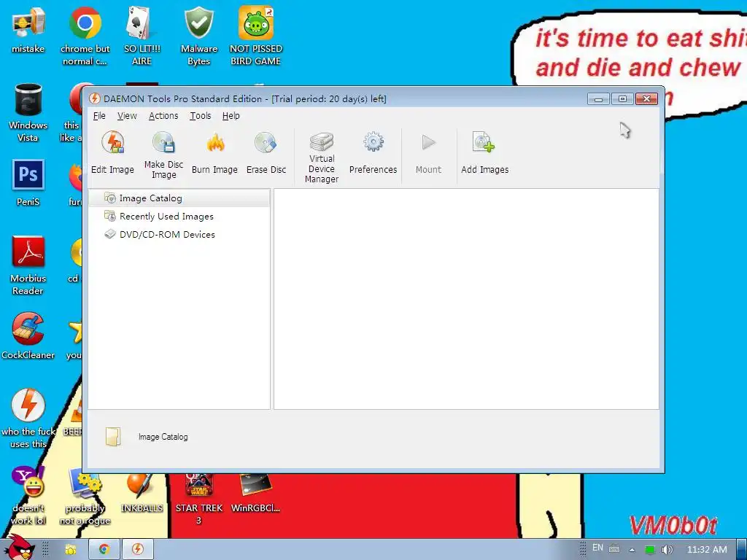The height and width of the screenshot is (560, 747).
Task: Click the volume speaker tray icon
Action: pos(667,550)
